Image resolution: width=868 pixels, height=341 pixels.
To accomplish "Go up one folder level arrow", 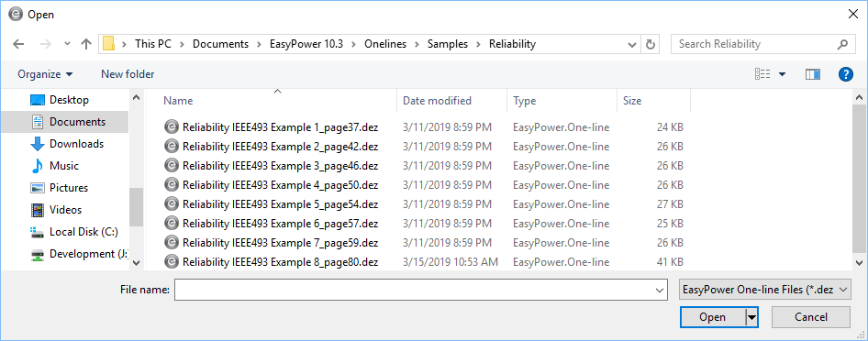I will (86, 44).
